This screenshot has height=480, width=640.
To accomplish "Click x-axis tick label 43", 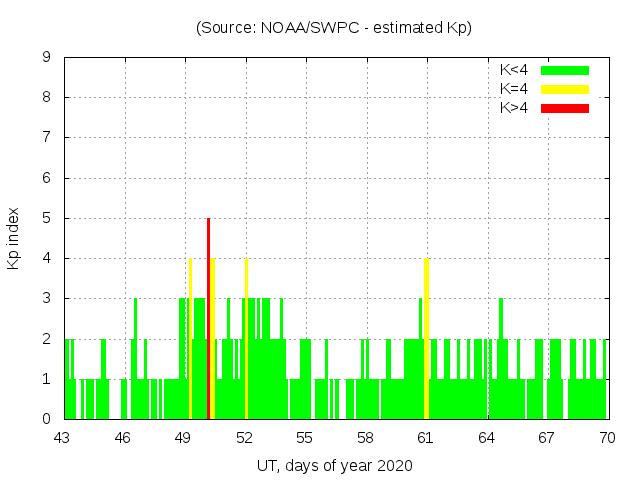I will pos(62,438).
